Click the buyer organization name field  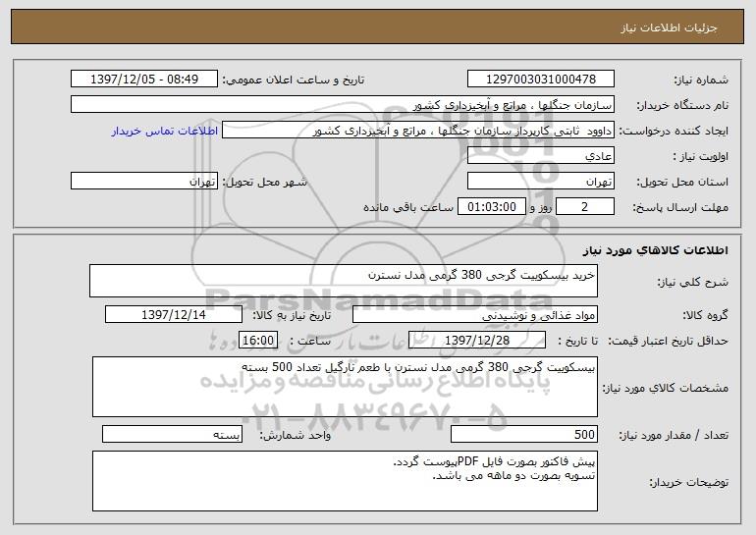[x=343, y=104]
